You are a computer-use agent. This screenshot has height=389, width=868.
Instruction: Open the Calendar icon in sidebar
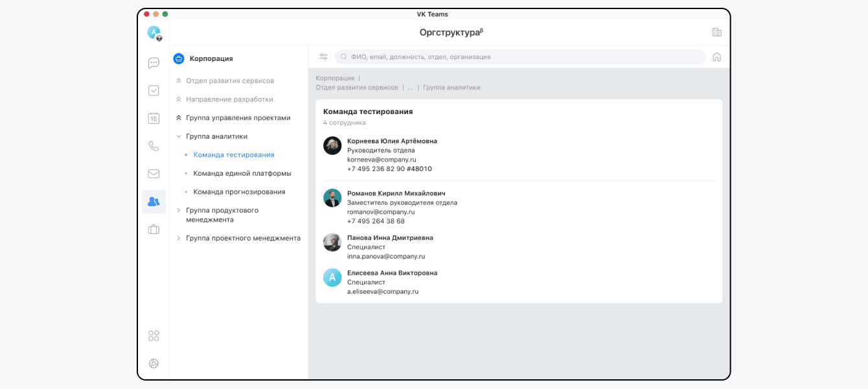(154, 118)
